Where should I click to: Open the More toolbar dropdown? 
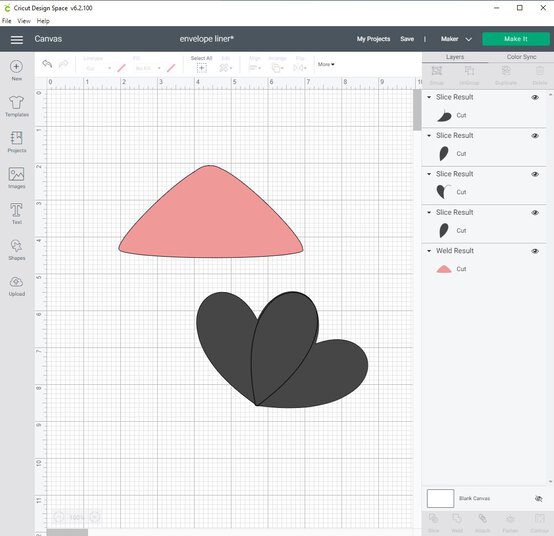coord(326,64)
